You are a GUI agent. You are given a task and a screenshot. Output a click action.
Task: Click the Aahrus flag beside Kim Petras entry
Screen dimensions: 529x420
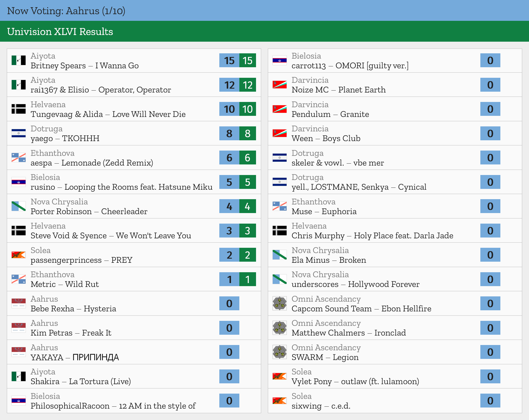point(19,328)
